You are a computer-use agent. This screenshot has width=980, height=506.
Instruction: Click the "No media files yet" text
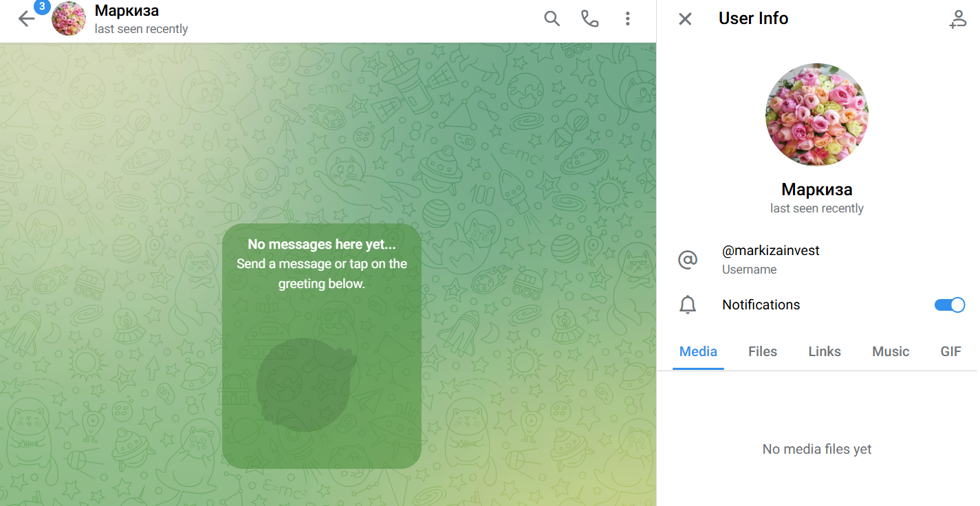(817, 449)
